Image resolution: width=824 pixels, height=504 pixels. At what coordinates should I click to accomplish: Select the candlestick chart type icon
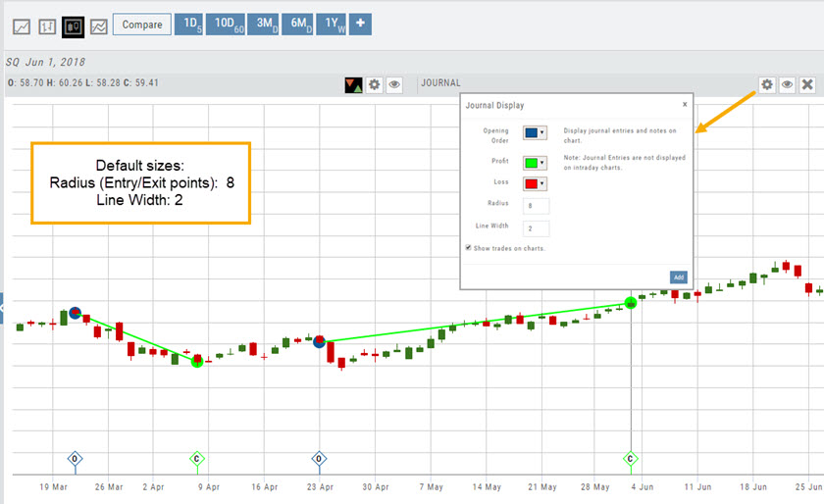coord(73,26)
